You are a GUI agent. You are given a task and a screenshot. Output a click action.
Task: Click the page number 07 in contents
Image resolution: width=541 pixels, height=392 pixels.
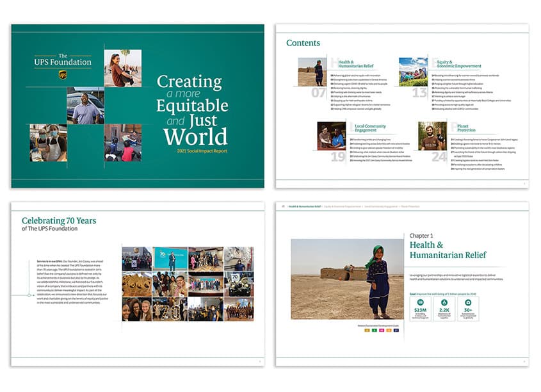tap(318, 93)
